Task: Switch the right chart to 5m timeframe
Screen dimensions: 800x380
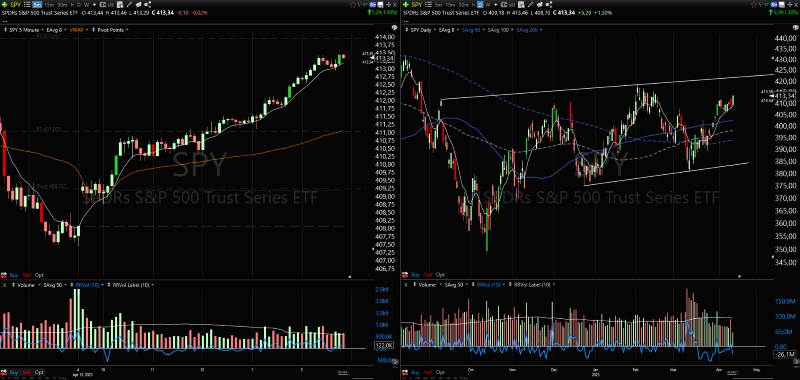Action: [x=439, y=5]
